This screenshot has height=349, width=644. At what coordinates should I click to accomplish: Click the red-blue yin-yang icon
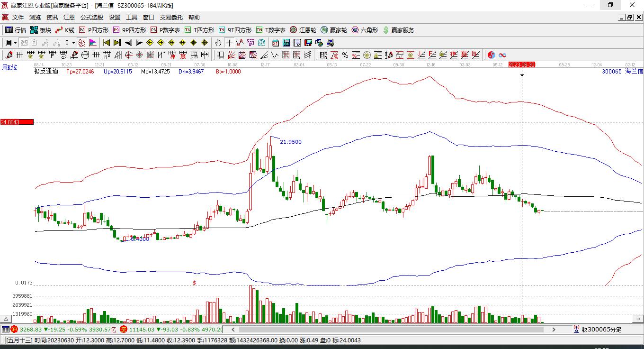tap(492, 55)
